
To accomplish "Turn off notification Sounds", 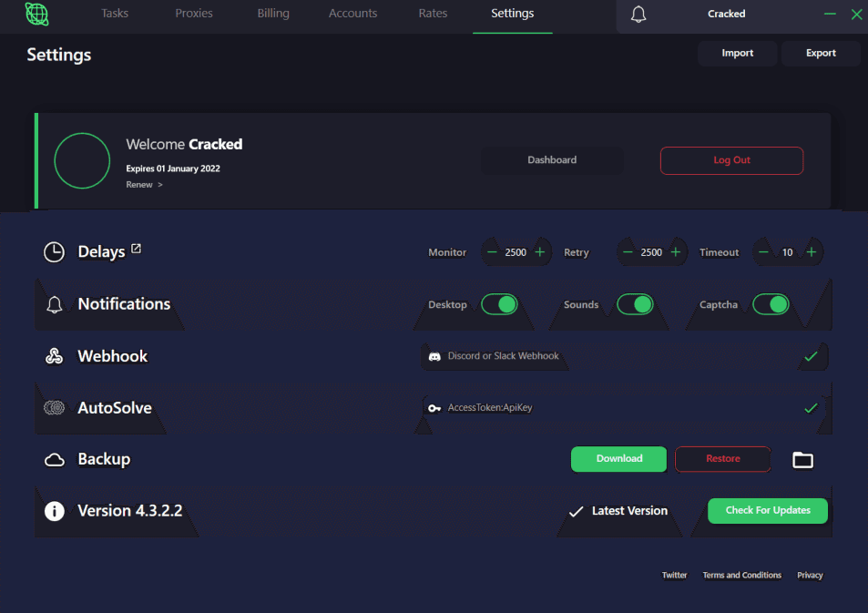I will pos(635,304).
